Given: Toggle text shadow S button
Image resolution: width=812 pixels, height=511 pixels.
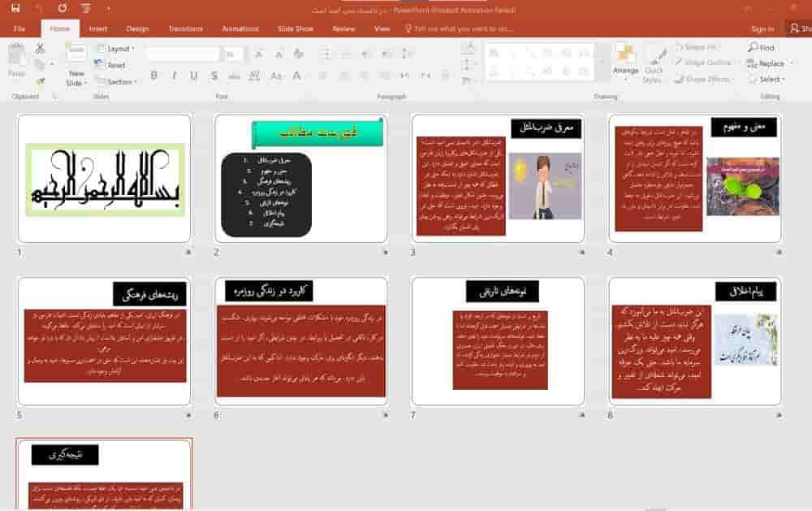Looking at the screenshot, I should pyautogui.click(x=214, y=76).
